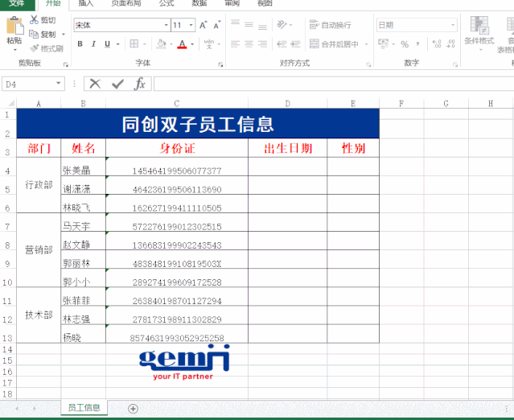This screenshot has width=514, height=420.
Task: Switch to 插入 insert tab
Action: (86, 3)
